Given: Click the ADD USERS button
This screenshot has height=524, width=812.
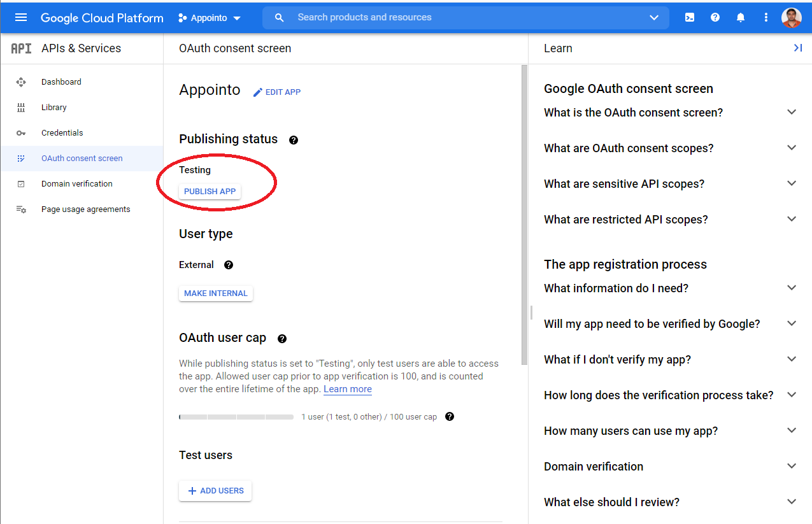Looking at the screenshot, I should point(215,491).
